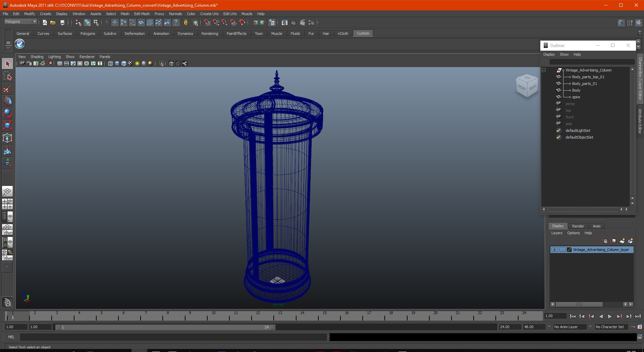Switch to the Rendering shelf tab
This screenshot has width=644, height=352.
tap(210, 34)
